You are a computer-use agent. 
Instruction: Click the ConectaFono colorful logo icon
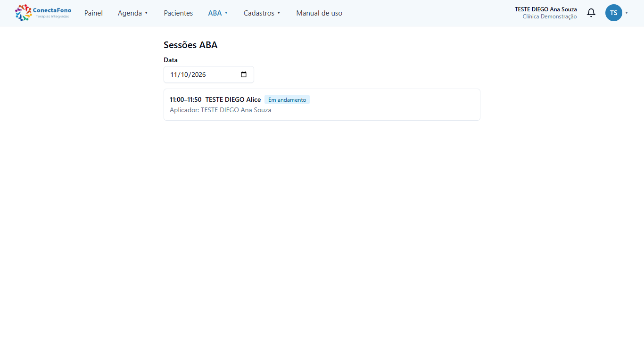pos(23,13)
